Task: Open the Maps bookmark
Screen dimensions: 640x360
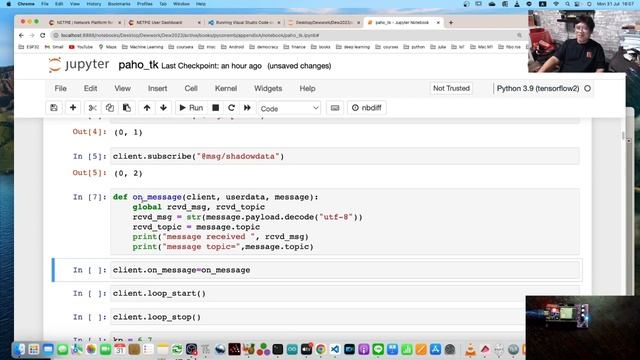Action: click(x=108, y=47)
